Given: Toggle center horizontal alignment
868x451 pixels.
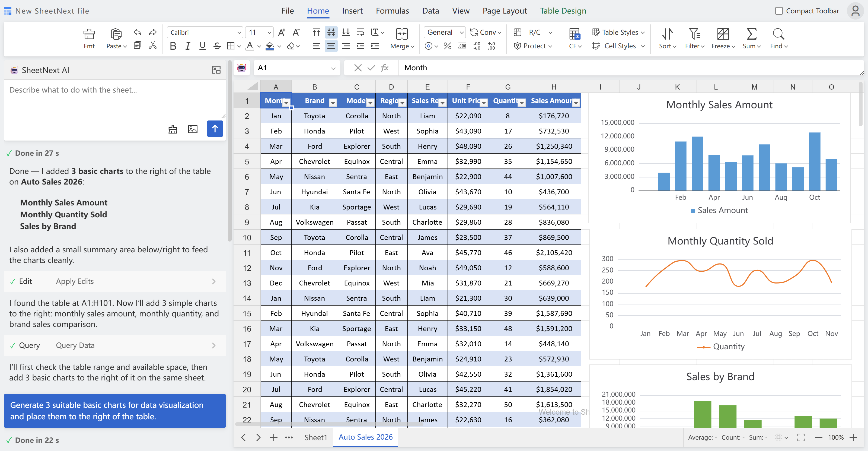Looking at the screenshot, I should click(x=331, y=46).
